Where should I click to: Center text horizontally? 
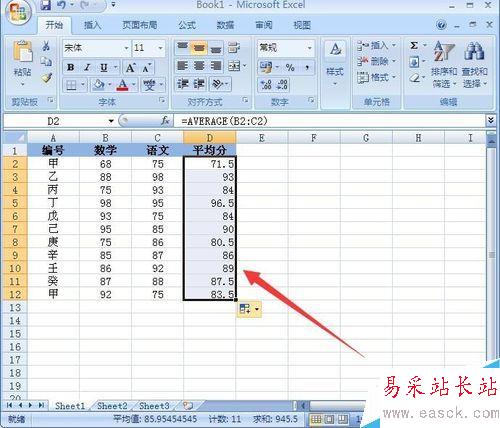coord(199,66)
